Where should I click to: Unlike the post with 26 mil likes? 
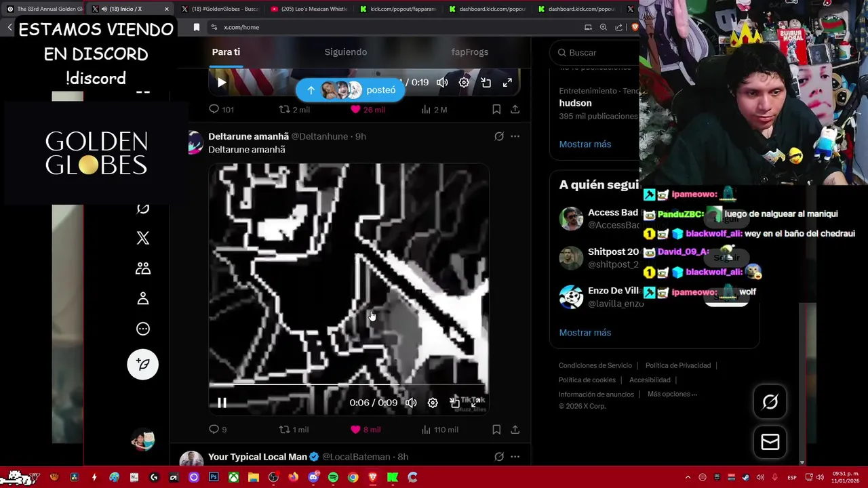point(368,109)
